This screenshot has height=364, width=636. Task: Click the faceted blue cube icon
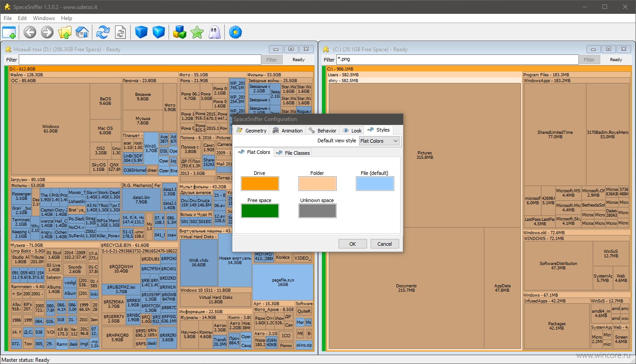159,32
